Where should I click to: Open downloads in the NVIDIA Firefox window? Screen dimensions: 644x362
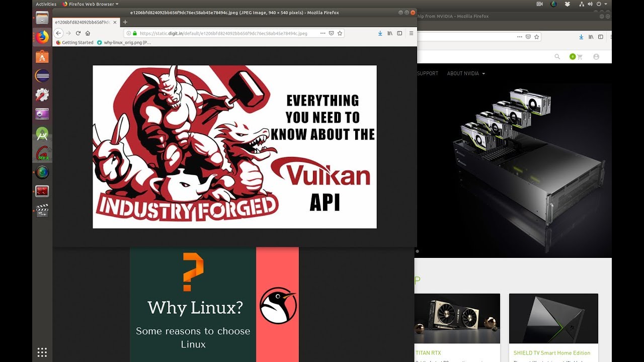coord(581,37)
